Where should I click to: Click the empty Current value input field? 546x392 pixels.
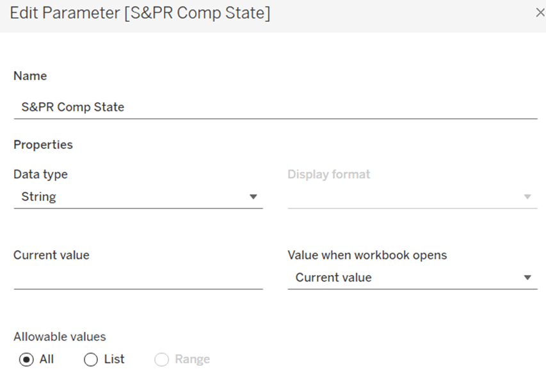pos(138,278)
